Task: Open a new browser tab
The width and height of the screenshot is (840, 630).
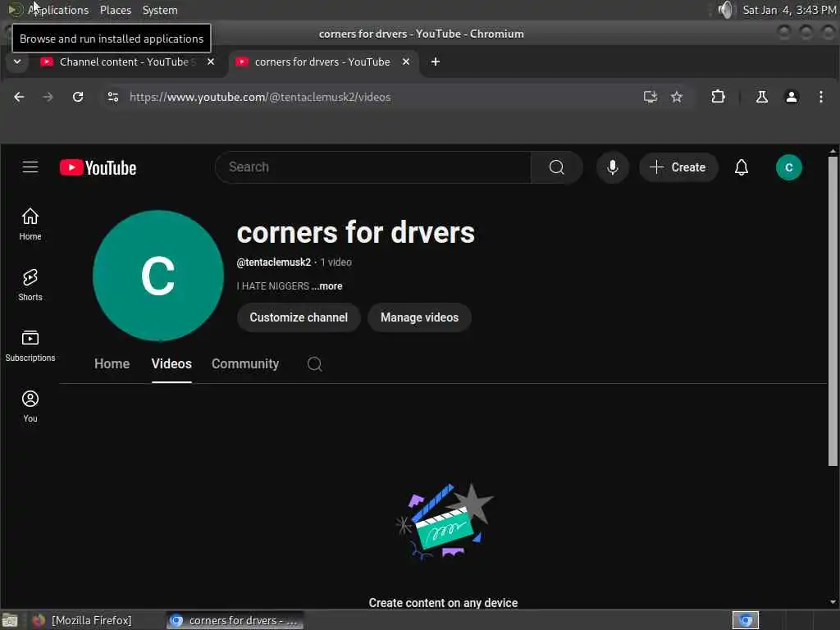Action: tap(435, 62)
